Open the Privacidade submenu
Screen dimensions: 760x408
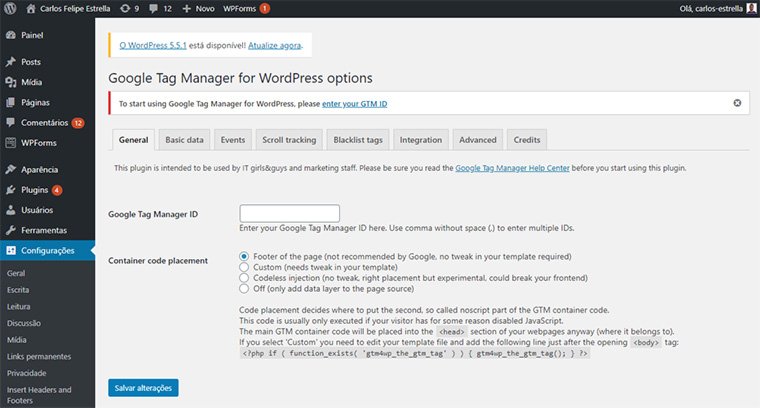tap(27, 373)
